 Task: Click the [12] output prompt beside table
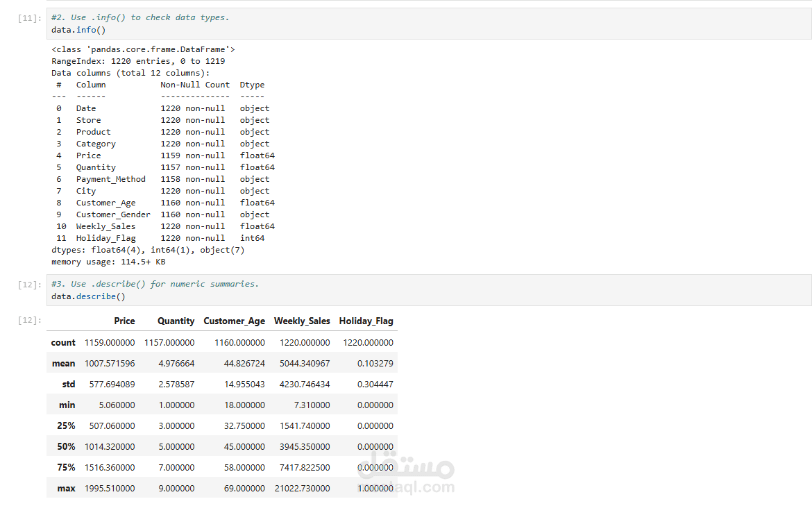[x=31, y=320]
